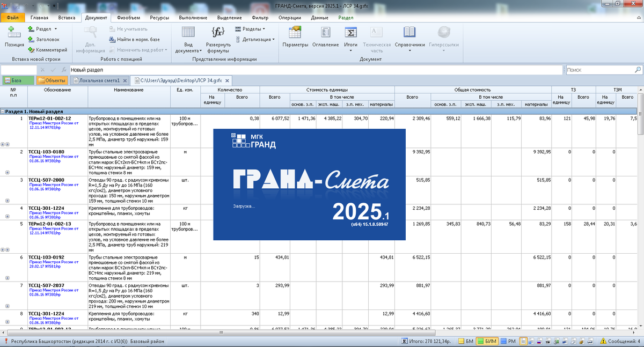Switch to РМ mode in status bar

click(x=508, y=341)
